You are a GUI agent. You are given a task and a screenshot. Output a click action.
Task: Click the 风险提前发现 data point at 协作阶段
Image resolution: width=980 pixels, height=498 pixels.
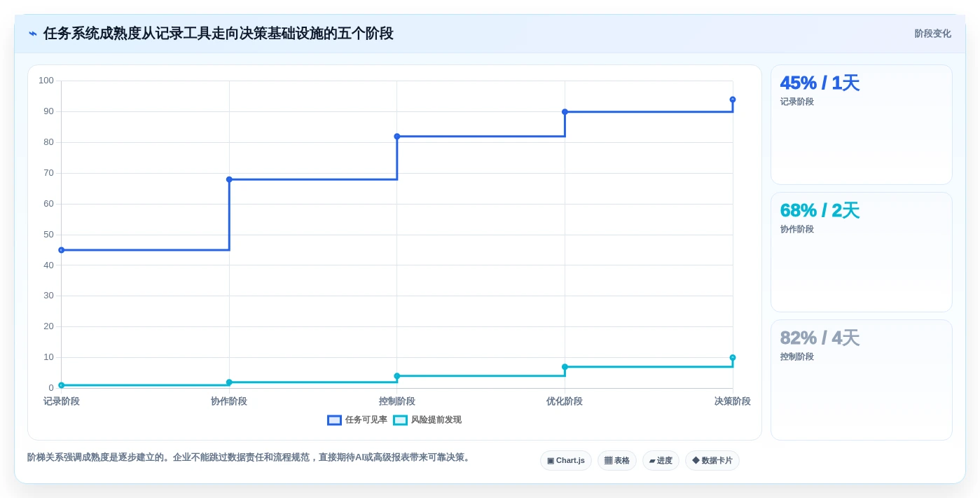coord(229,382)
